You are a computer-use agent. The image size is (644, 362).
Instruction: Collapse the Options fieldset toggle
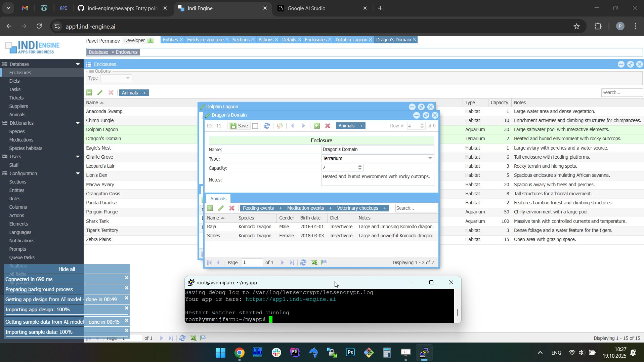91,71
